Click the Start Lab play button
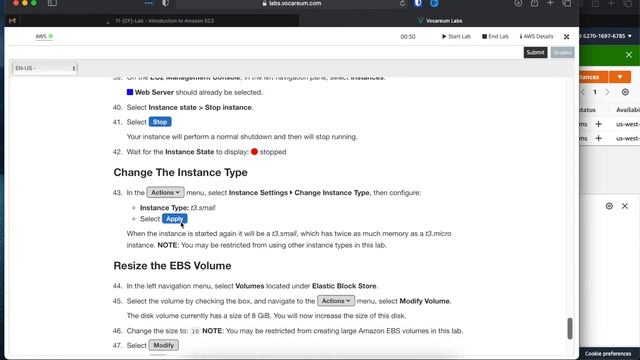 click(x=456, y=36)
